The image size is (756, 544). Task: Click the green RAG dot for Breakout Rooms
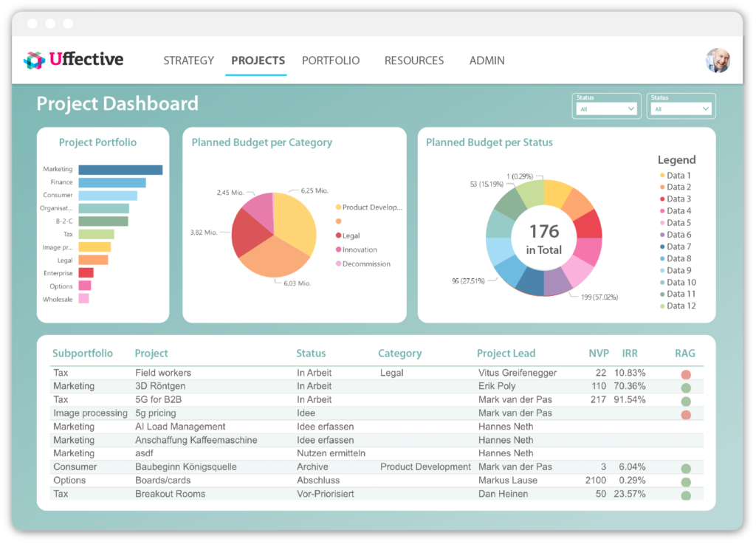point(686,495)
